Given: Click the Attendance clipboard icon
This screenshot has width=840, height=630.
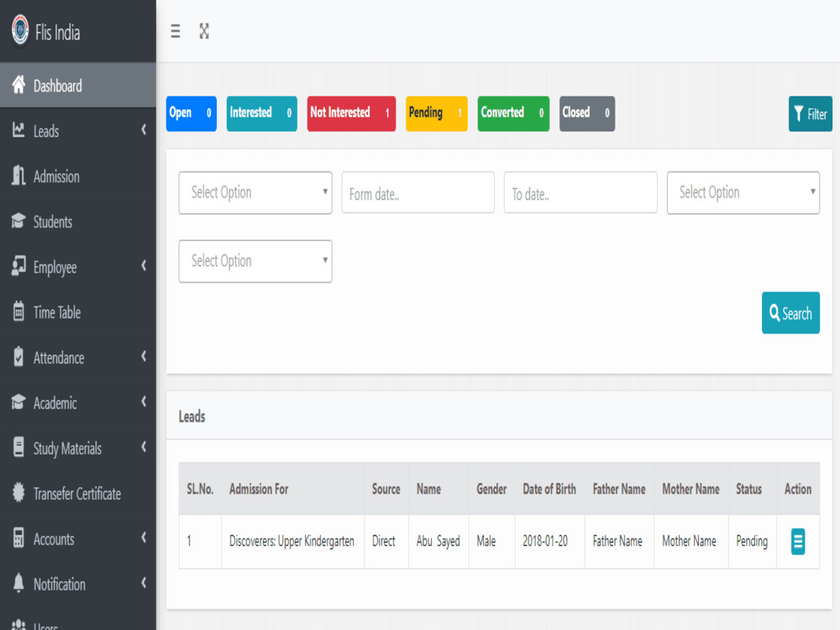Looking at the screenshot, I should pos(18,357).
